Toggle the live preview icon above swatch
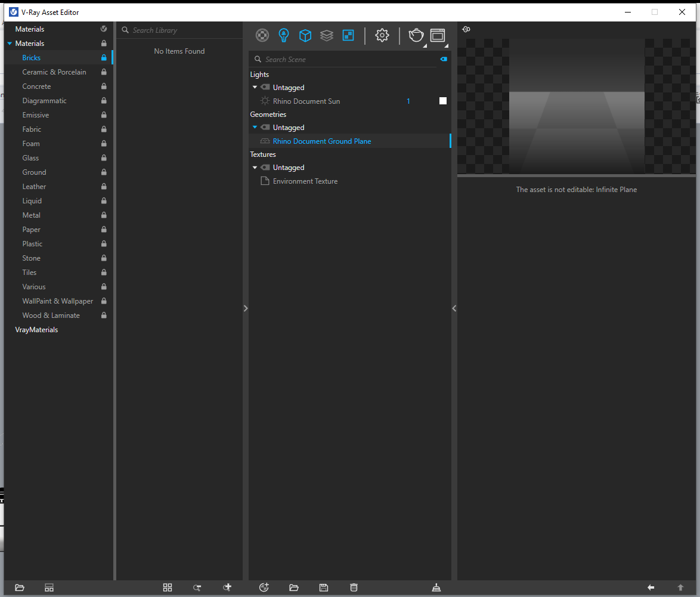The height and width of the screenshot is (597, 700). tap(466, 29)
